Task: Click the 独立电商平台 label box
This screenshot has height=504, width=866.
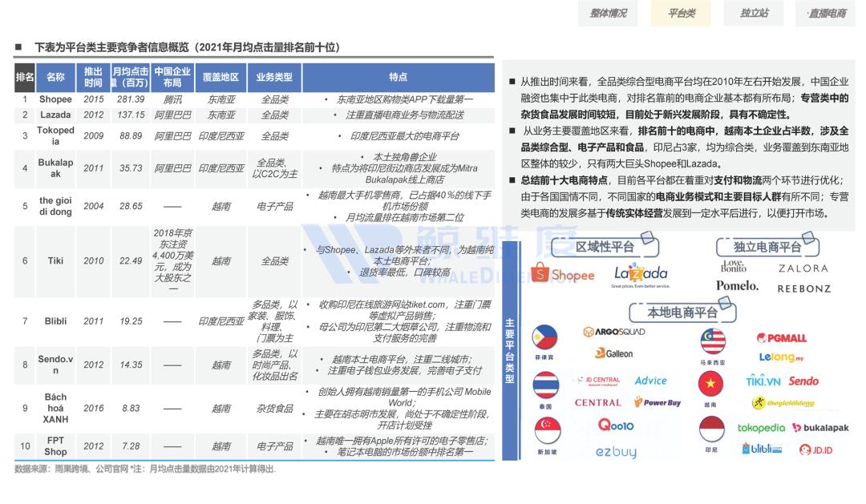Action: [x=767, y=247]
